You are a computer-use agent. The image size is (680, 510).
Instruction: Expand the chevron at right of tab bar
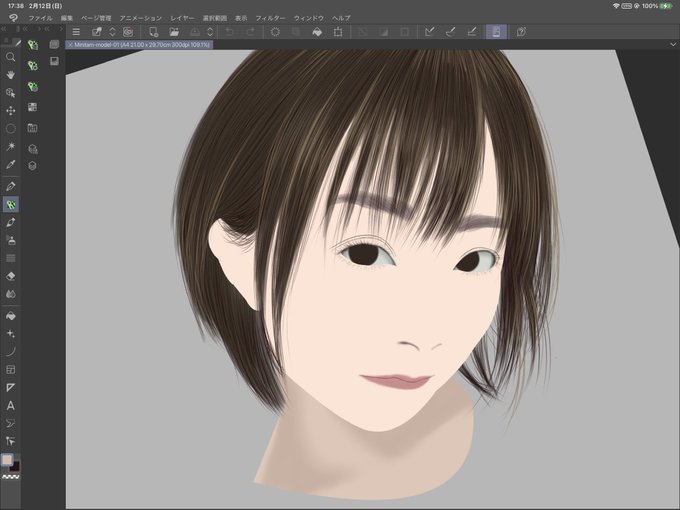pyautogui.click(x=673, y=44)
